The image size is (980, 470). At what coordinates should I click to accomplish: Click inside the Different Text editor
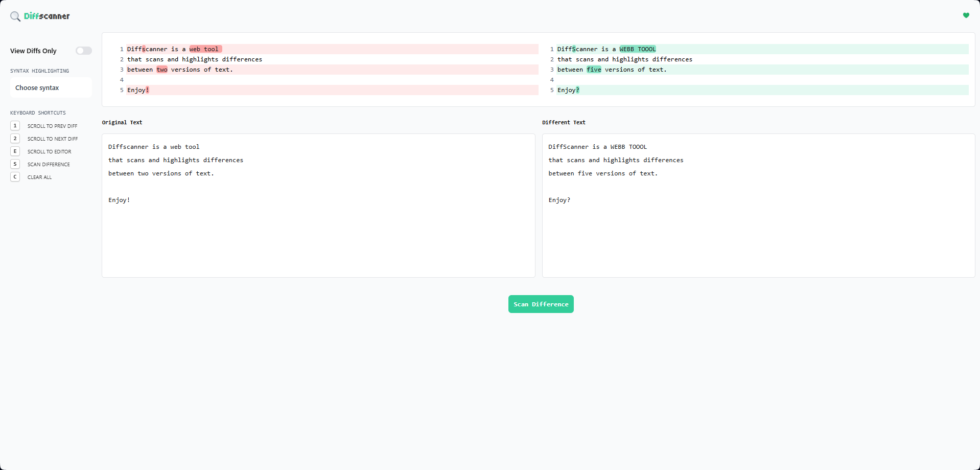click(x=758, y=206)
